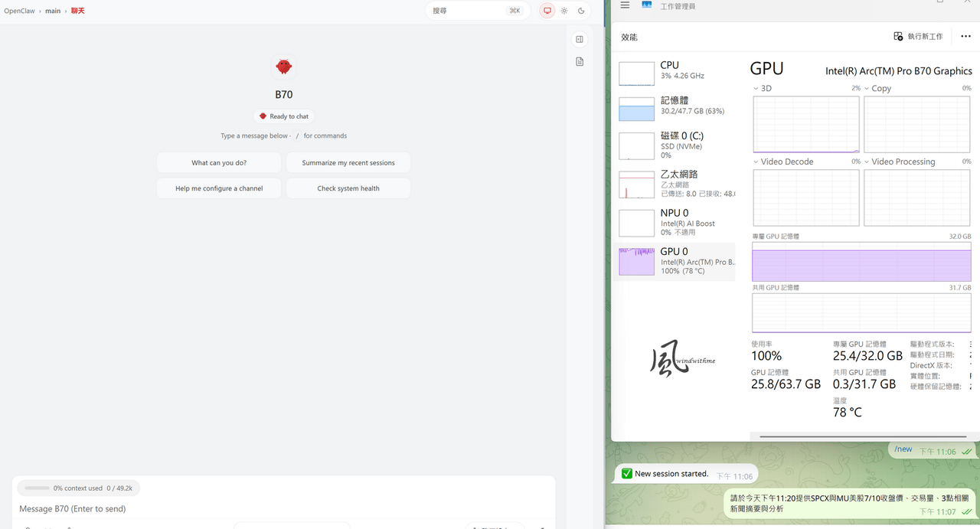The image size is (980, 529).
Task: Choose Help me configure a channel suggestion
Action: pyautogui.click(x=219, y=188)
